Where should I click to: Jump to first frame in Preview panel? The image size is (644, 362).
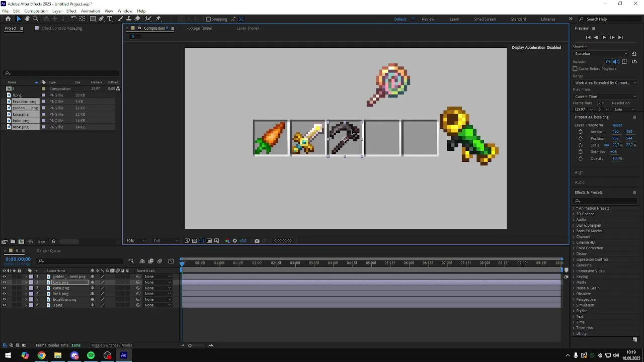(588, 37)
